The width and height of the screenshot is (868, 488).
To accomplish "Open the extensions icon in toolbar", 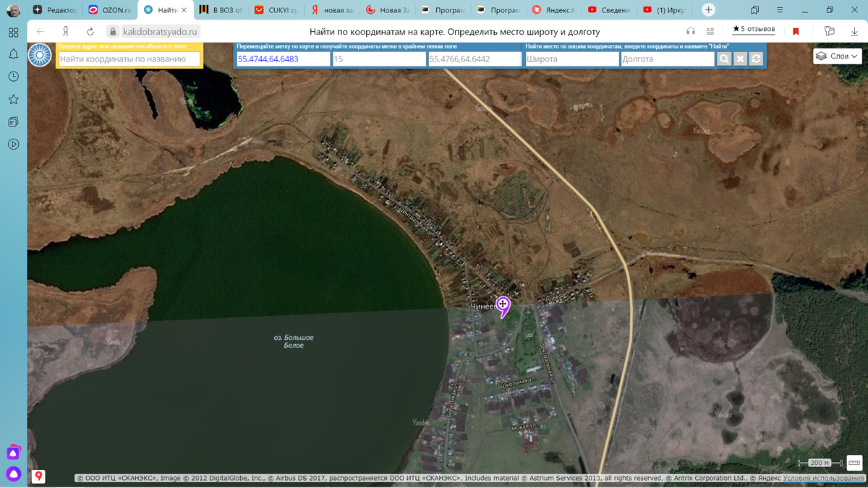I will coord(829,32).
